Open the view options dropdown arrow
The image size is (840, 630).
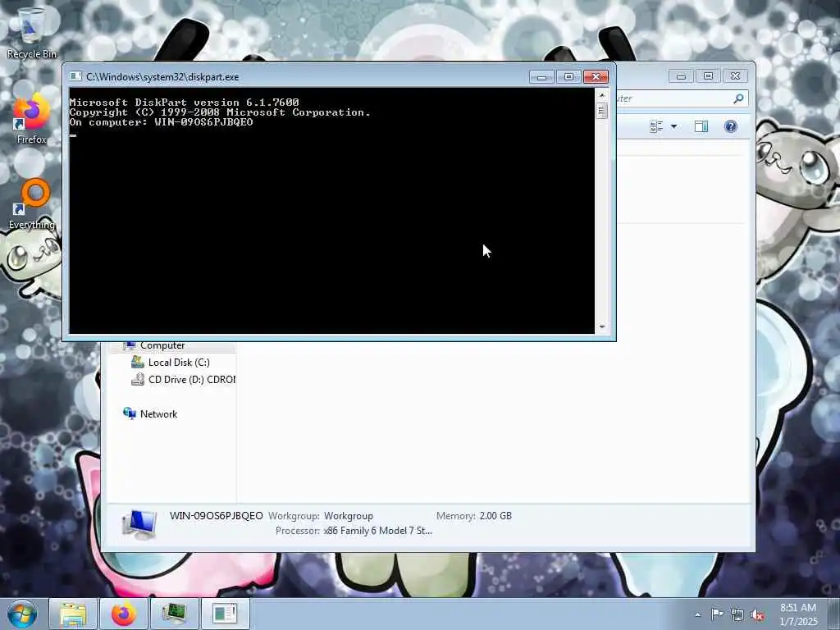pos(674,126)
